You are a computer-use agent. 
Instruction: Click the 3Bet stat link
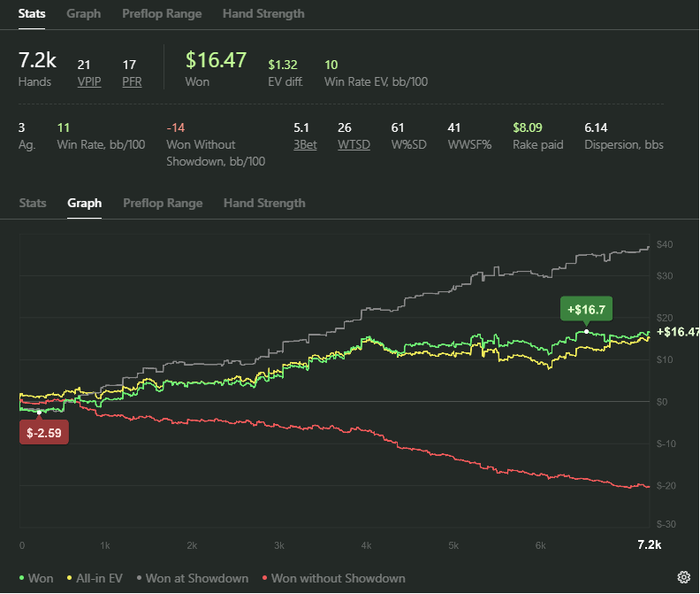(305, 145)
